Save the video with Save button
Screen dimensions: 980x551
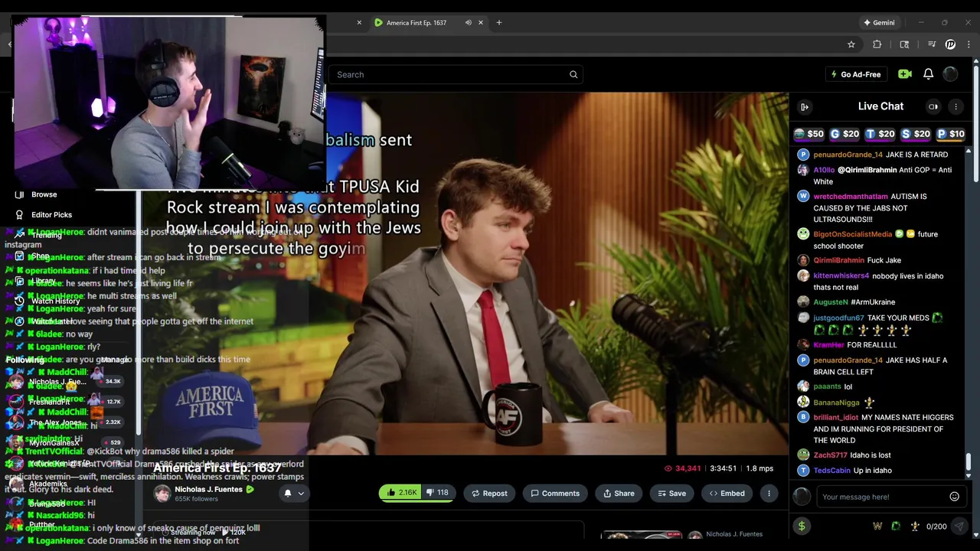671,493
